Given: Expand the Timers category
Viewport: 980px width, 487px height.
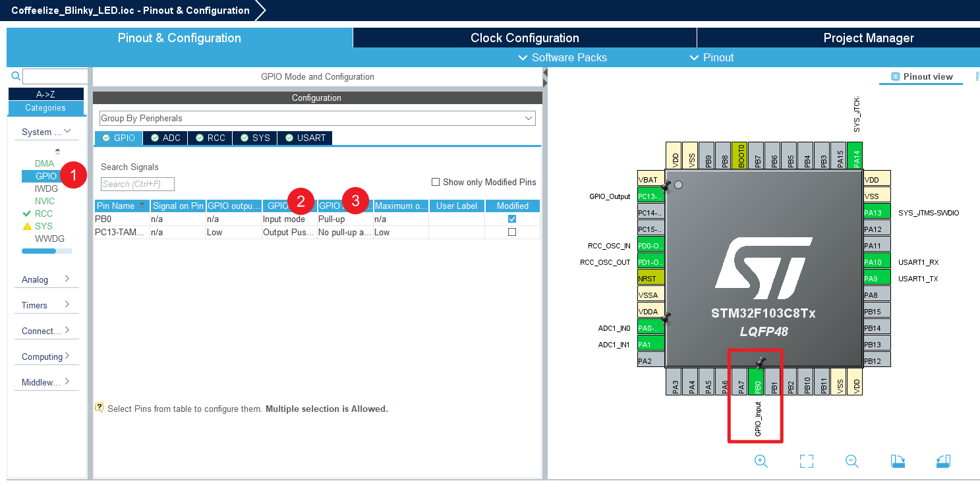Looking at the screenshot, I should point(45,305).
